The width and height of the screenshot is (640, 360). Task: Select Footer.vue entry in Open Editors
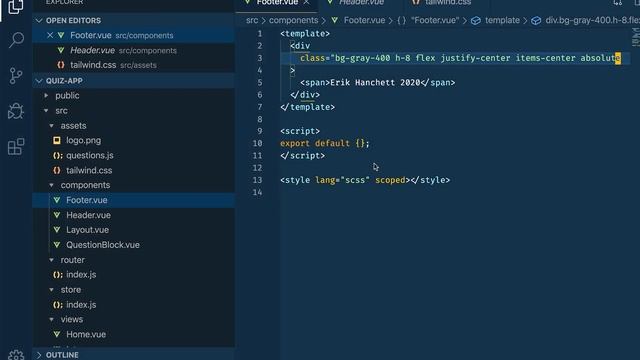(133, 36)
